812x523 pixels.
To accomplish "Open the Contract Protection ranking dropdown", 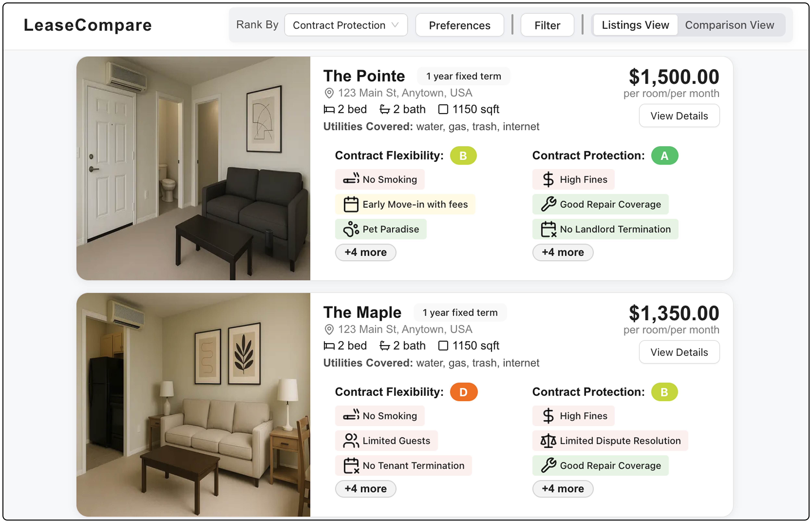I will 345,25.
